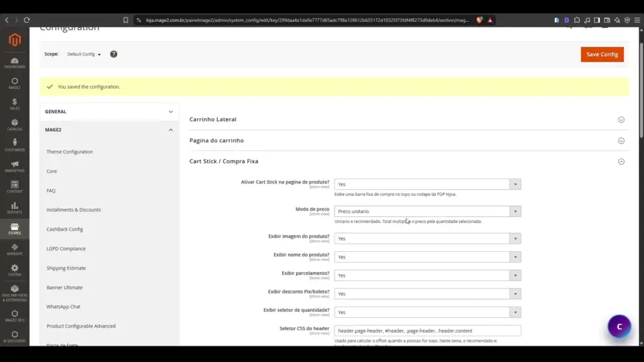
Task: Open the FAQ settings tab
Action: click(51, 191)
